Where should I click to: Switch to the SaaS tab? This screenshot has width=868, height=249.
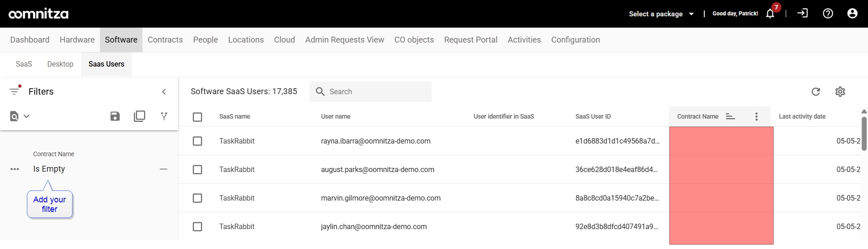point(24,64)
